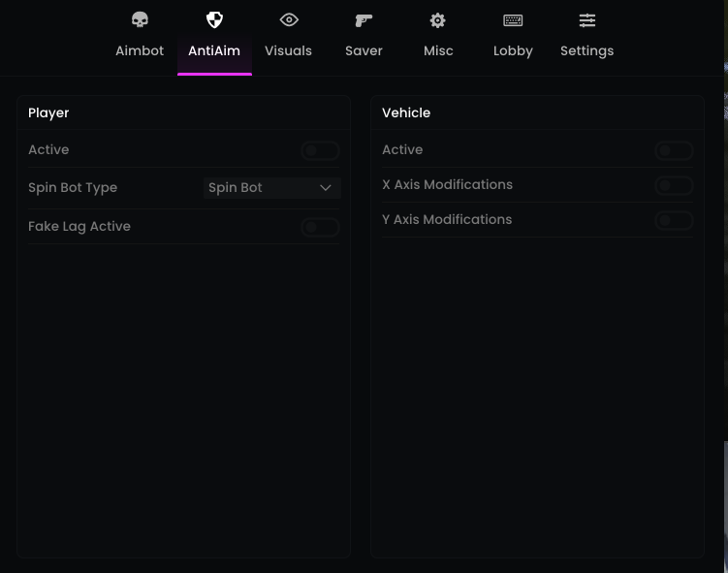The image size is (728, 573).
Task: Click the Settings tab text
Action: click(587, 50)
